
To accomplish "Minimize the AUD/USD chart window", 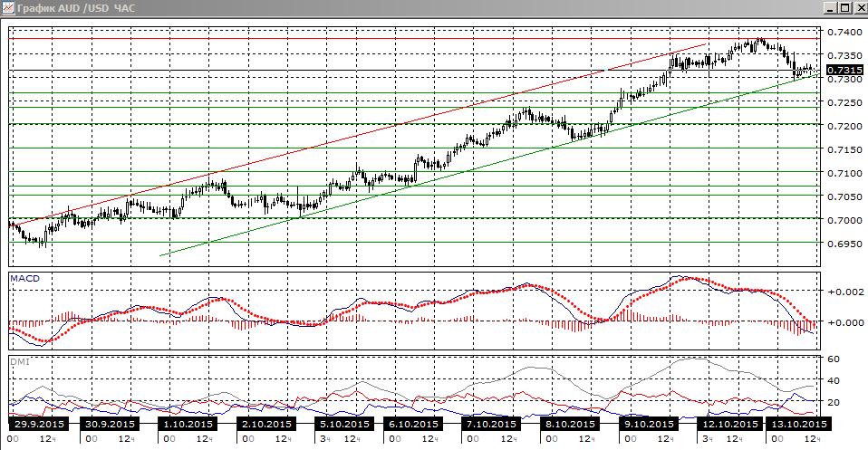I will coord(830,8).
